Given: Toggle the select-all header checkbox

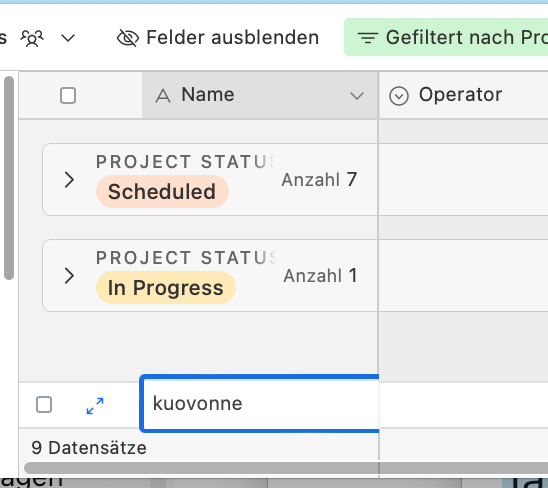Looking at the screenshot, I should tap(68, 95).
